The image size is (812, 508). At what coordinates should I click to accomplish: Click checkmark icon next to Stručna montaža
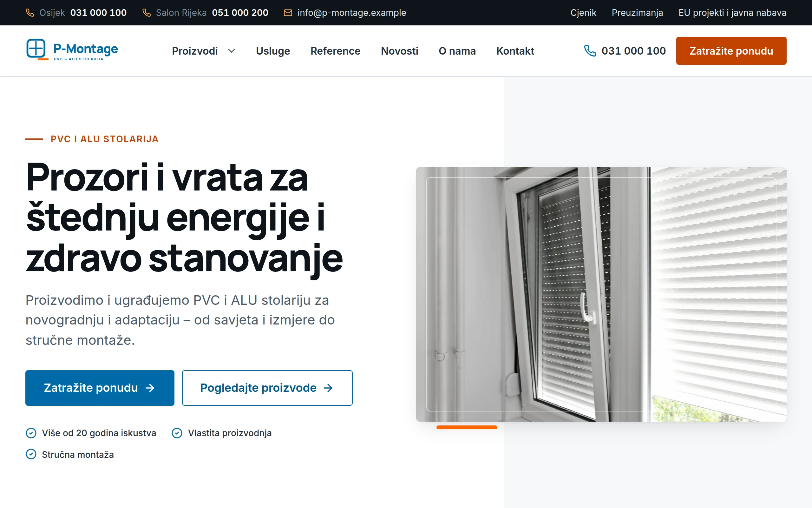point(31,454)
